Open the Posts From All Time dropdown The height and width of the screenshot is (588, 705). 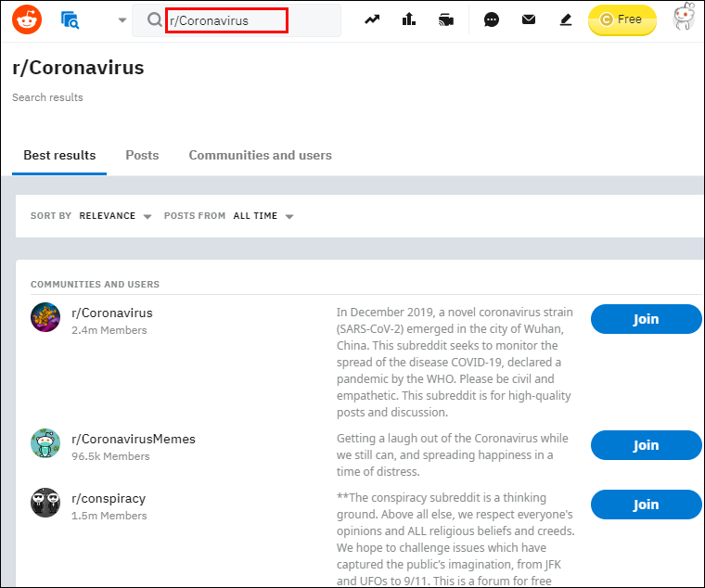[x=263, y=216]
